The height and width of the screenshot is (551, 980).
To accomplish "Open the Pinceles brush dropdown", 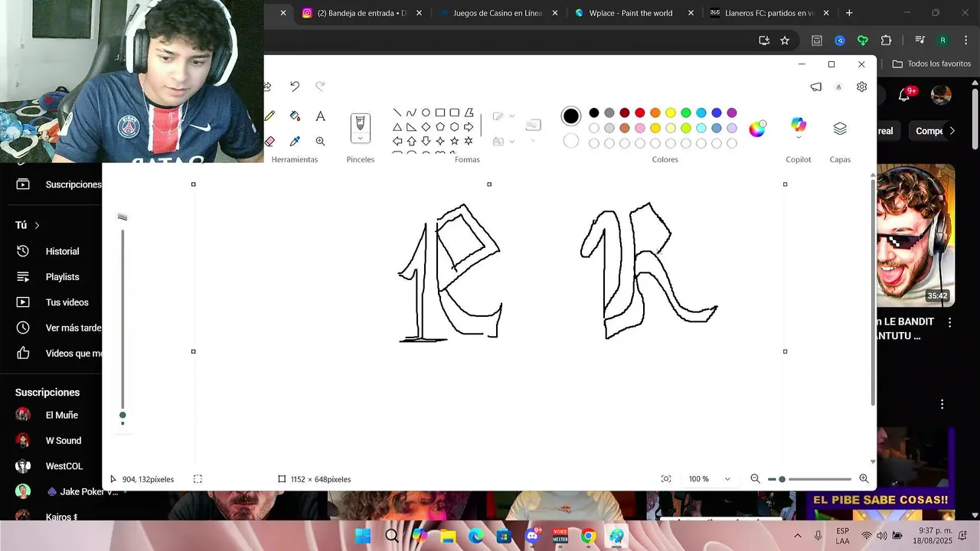I will pos(360,139).
